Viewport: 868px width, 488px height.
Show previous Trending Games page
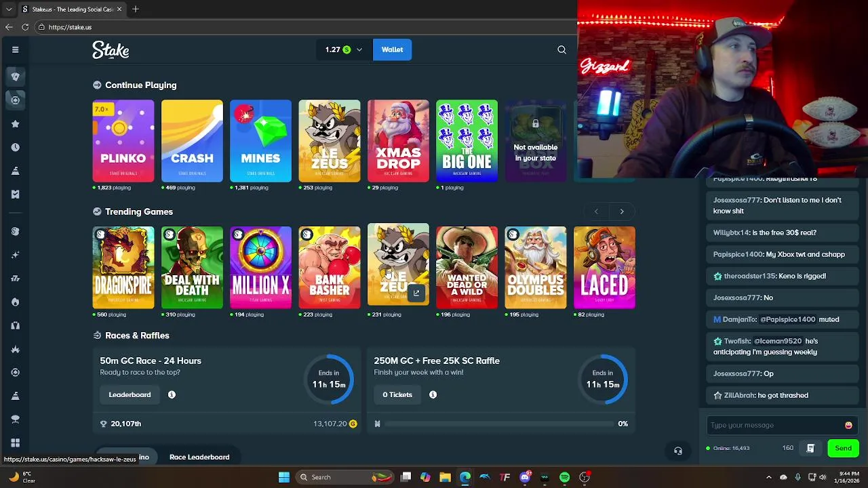pos(596,212)
